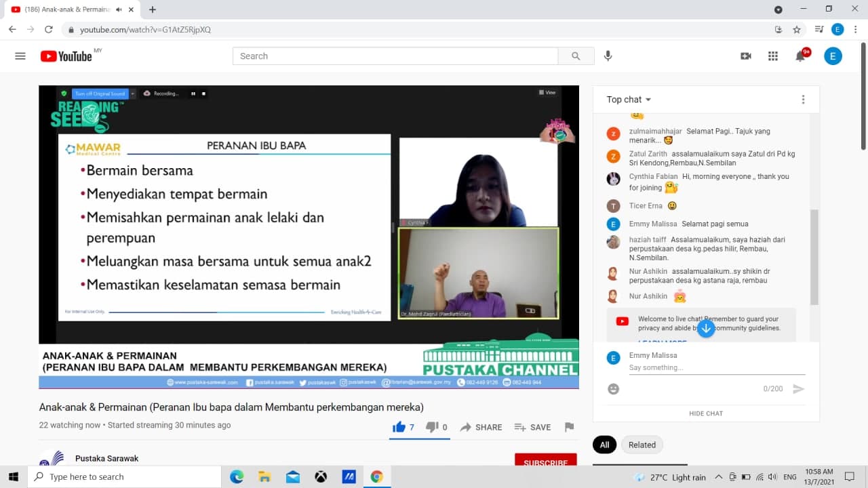The height and width of the screenshot is (488, 868).
Task: Jump to newest chat messages with the down arrow
Action: [x=706, y=329]
